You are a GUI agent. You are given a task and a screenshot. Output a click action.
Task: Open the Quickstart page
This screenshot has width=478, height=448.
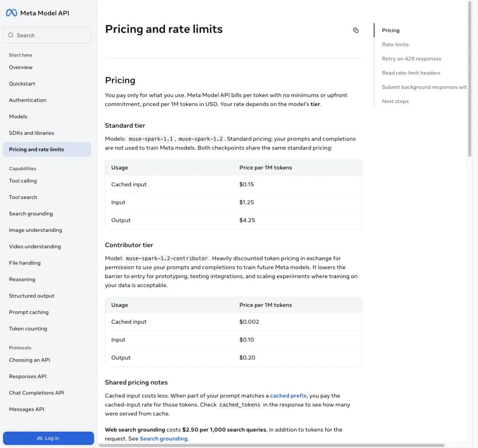pos(22,84)
